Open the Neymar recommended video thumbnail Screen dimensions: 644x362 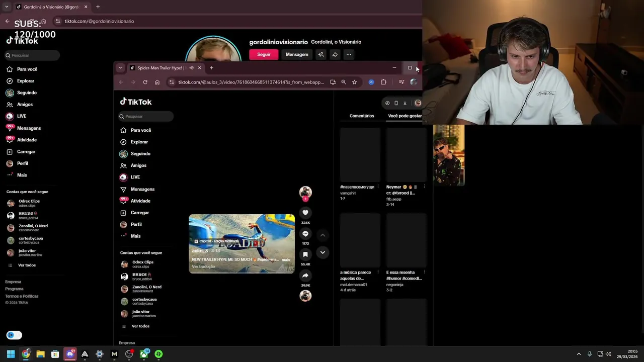click(x=406, y=154)
